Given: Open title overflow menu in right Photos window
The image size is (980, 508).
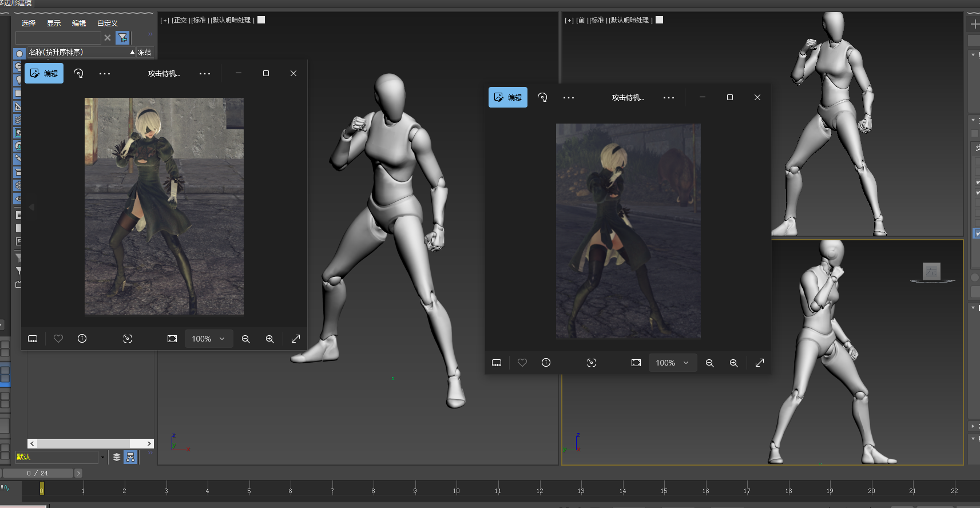Looking at the screenshot, I should [x=669, y=97].
